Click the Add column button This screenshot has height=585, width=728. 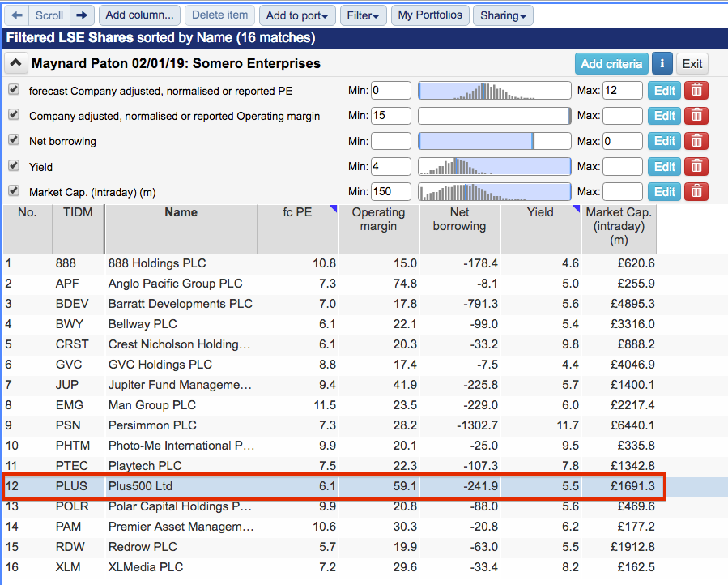tap(139, 15)
